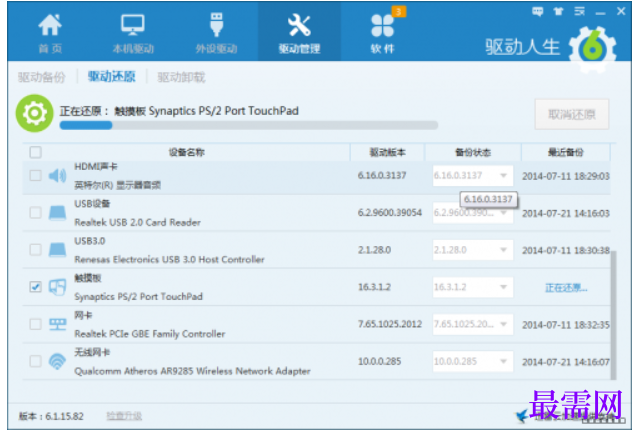Image resolution: width=641 pixels, height=436 pixels.
Task: Click the 英特尔(R) 显示器音频 device text
Action: pos(117,186)
